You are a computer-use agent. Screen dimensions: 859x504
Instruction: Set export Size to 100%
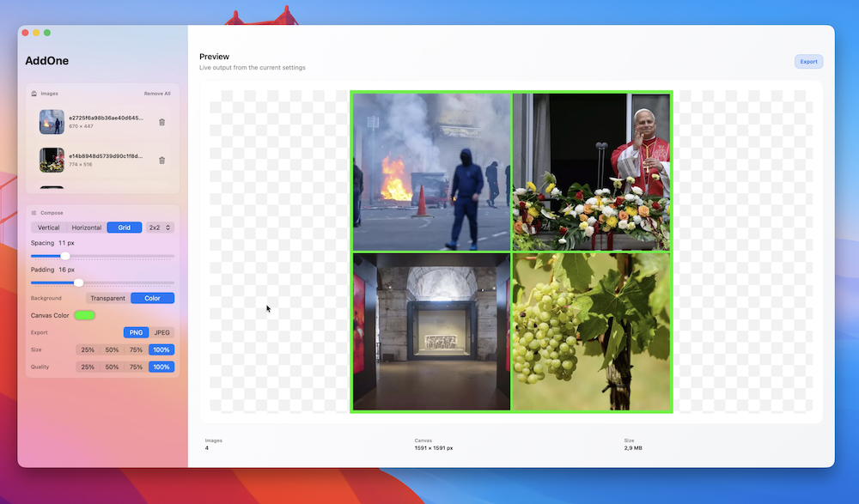161,349
